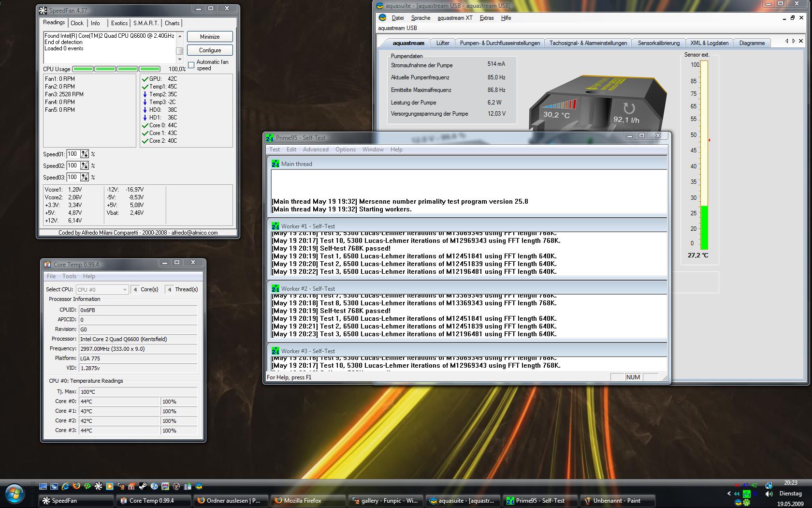The height and width of the screenshot is (508, 812).
Task: Click the 92,1 l/h flow display on pump
Action: coord(626,120)
